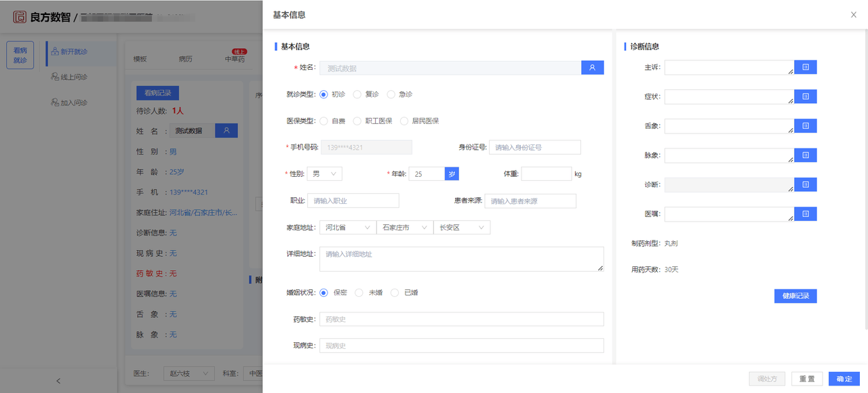Click the 看病就诊 module button
This screenshot has width=868, height=393.
(x=20, y=55)
